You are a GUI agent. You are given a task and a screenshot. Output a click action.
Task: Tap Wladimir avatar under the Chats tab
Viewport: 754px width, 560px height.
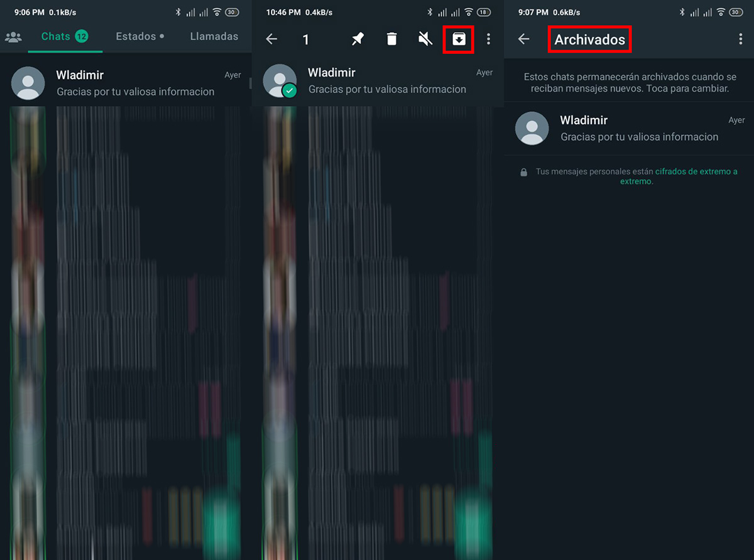[28, 83]
